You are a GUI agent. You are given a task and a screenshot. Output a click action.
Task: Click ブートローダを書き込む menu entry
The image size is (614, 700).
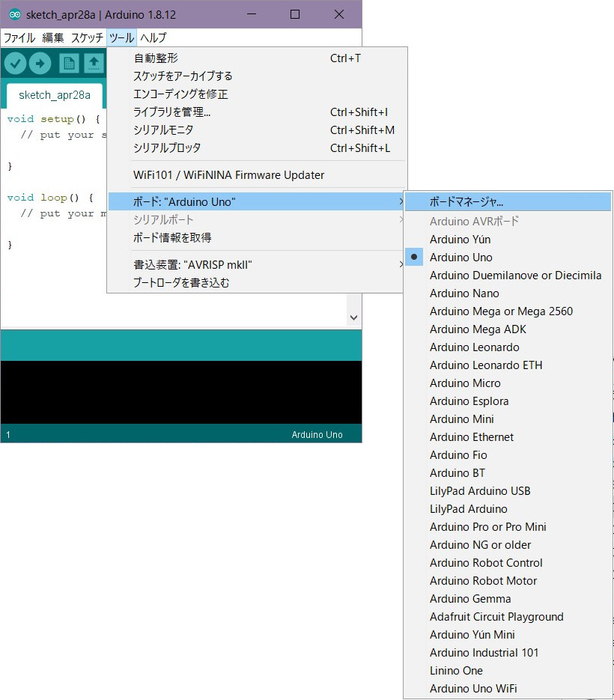click(256, 282)
